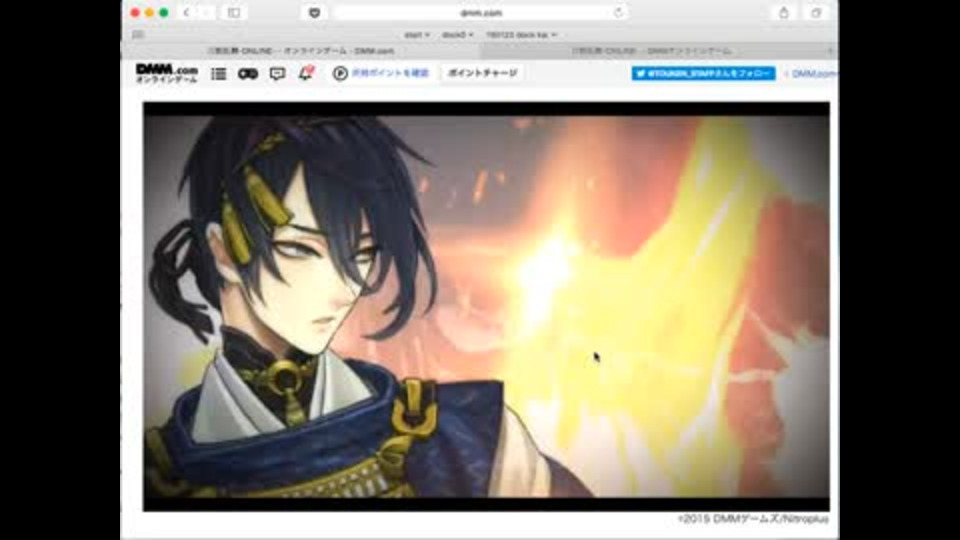The image size is (960, 540).
Task: Open the DMM.com link at right
Action: pyautogui.click(x=812, y=73)
